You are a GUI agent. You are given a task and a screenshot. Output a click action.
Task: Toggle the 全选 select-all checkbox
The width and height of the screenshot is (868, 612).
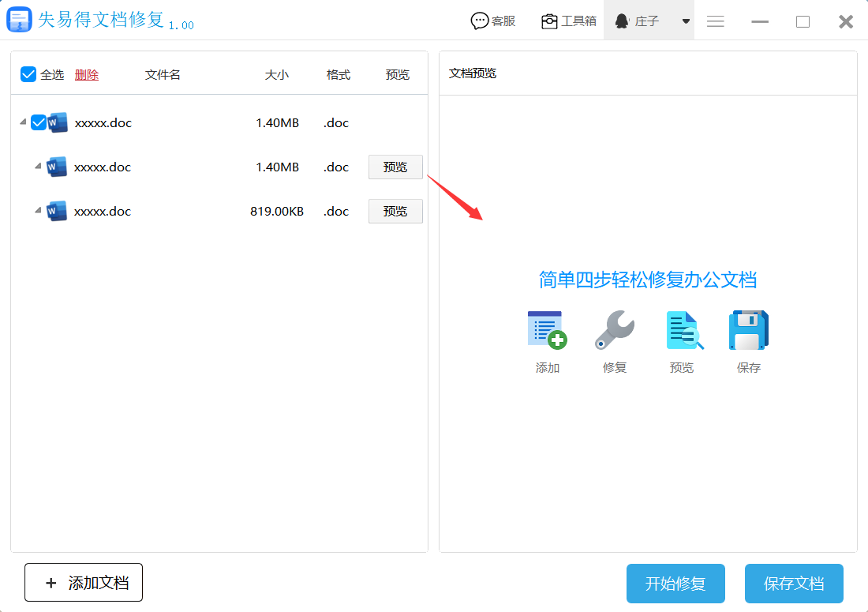[x=26, y=73]
